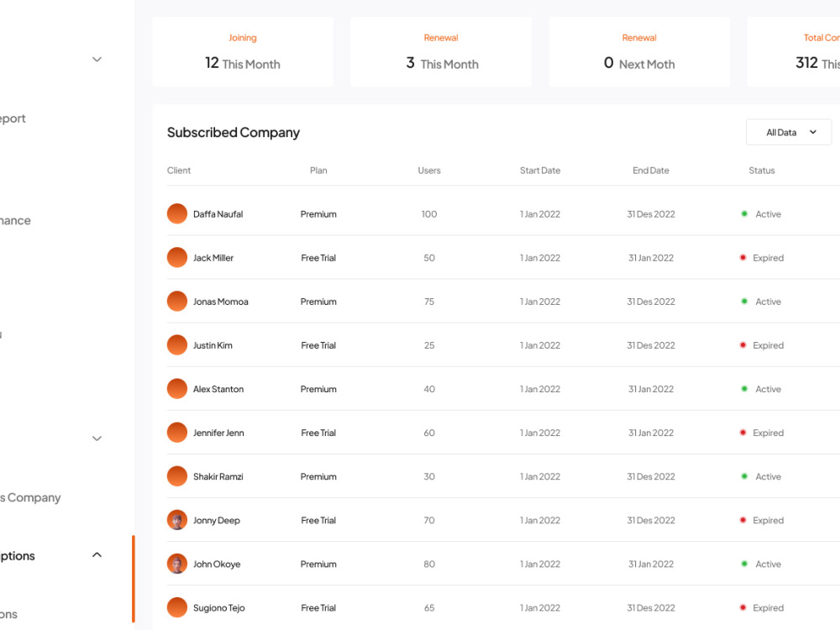Open the All Data filter dropdown
Viewport: 840px width, 630px height.
pos(789,133)
